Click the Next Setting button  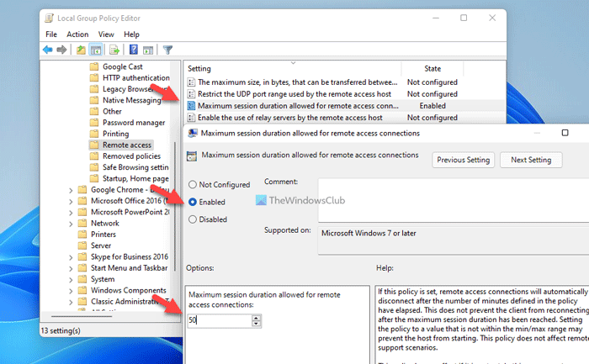(x=531, y=160)
